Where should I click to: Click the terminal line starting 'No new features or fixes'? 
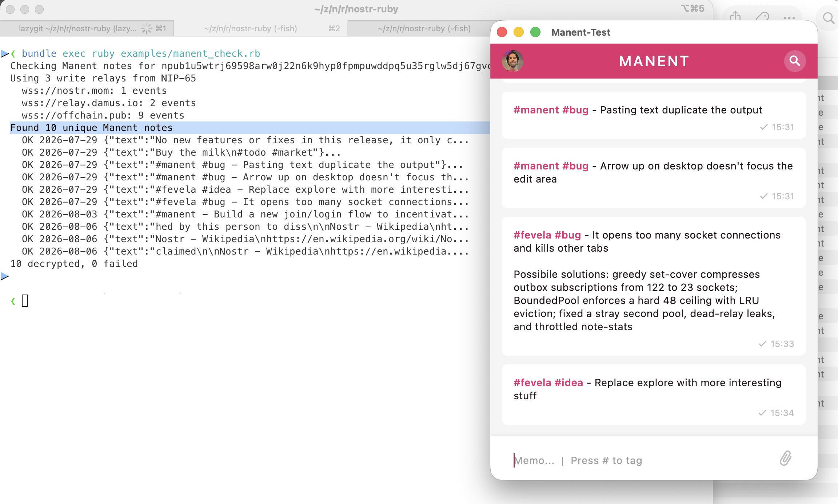coord(245,140)
